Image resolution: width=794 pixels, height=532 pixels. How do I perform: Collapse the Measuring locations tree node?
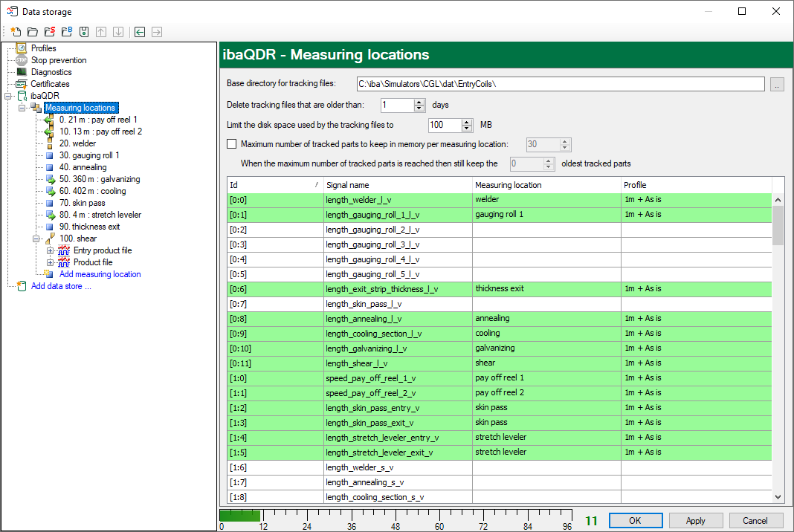click(x=22, y=108)
